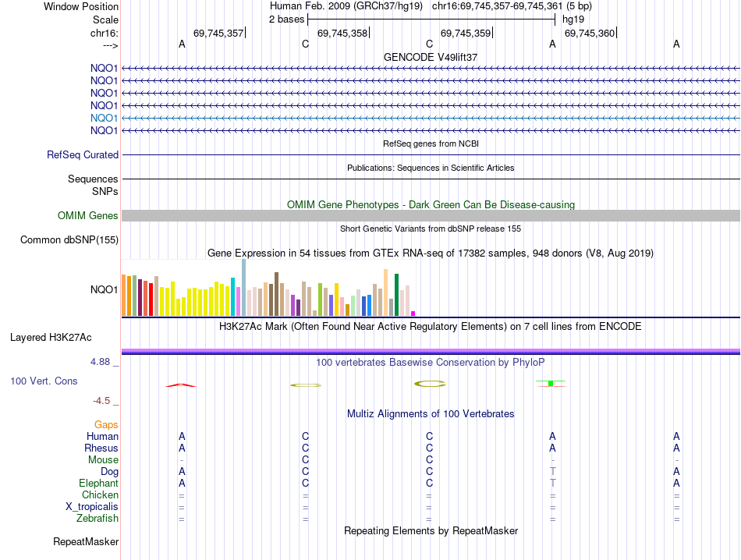Click the hg19 label beside scale bar
The image size is (741, 560).
coord(573,19)
